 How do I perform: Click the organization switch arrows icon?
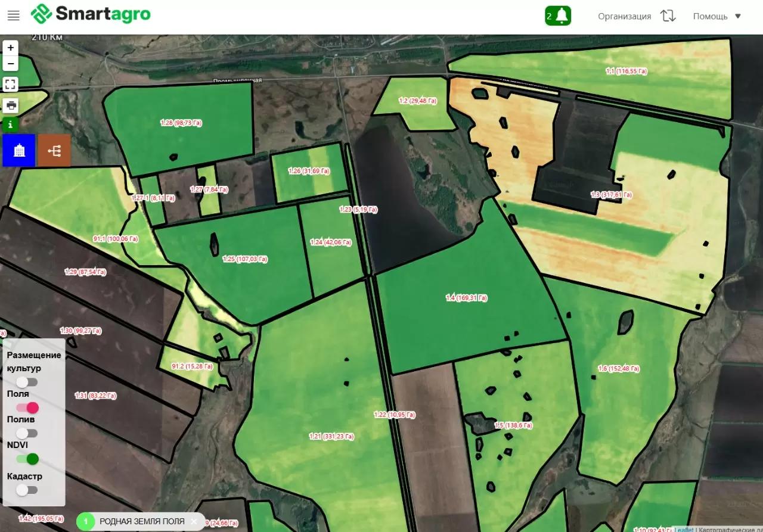coord(668,16)
